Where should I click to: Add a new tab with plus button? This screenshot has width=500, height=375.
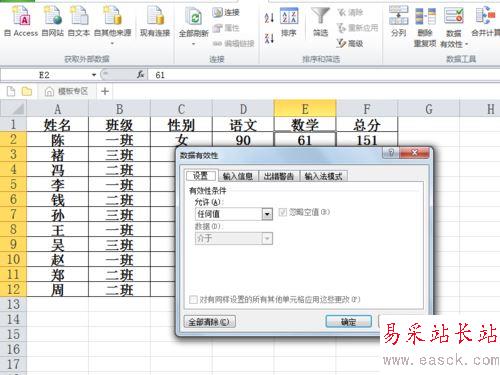point(105,91)
